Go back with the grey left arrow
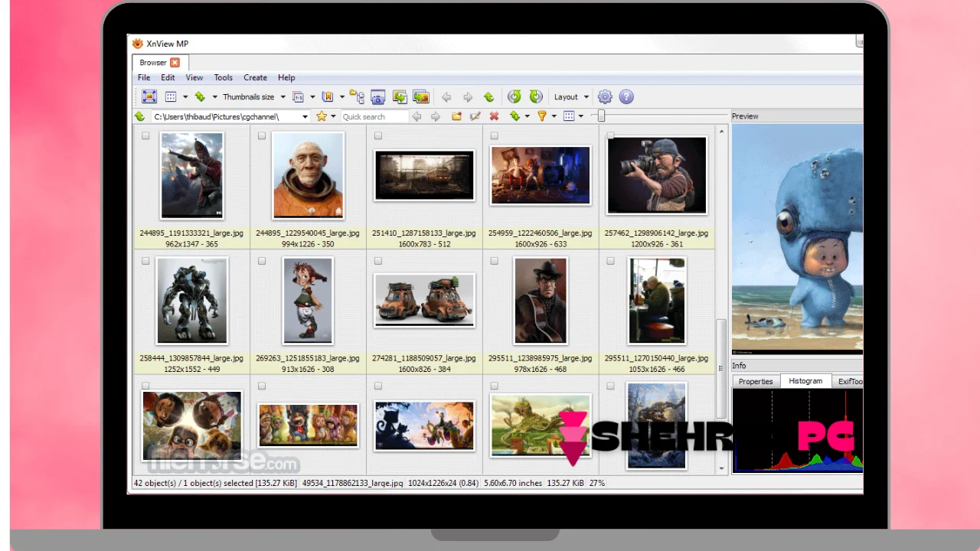Image resolution: width=980 pixels, height=551 pixels. [446, 97]
